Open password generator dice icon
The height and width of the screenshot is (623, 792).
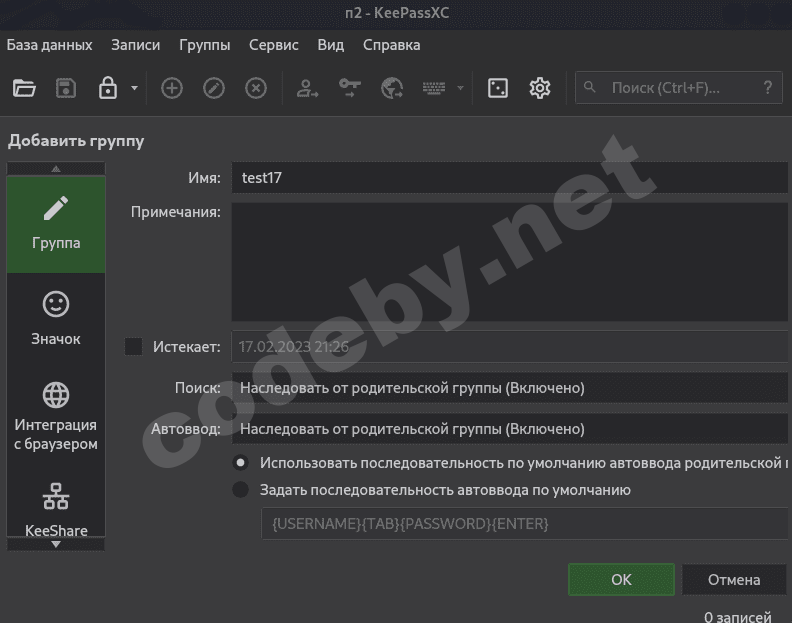coord(498,88)
